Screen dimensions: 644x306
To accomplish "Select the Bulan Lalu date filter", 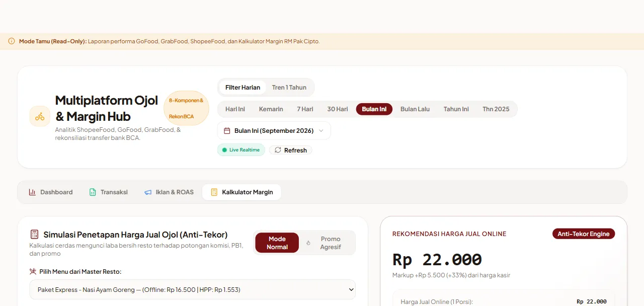I will (415, 109).
